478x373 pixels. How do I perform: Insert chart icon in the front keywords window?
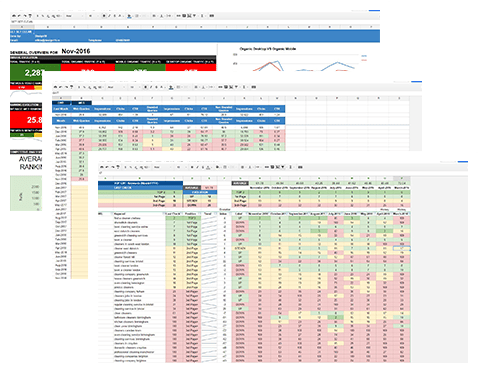point(277,167)
